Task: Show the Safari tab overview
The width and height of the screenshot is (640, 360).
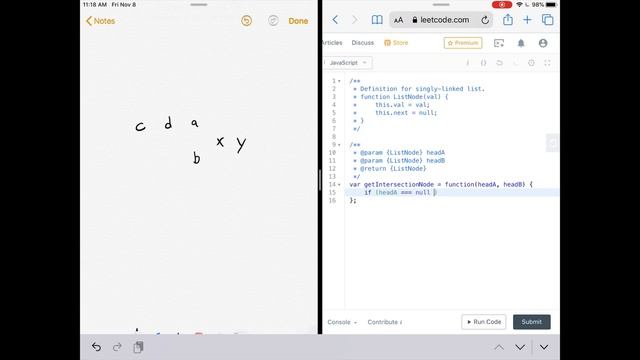Action: click(547, 20)
